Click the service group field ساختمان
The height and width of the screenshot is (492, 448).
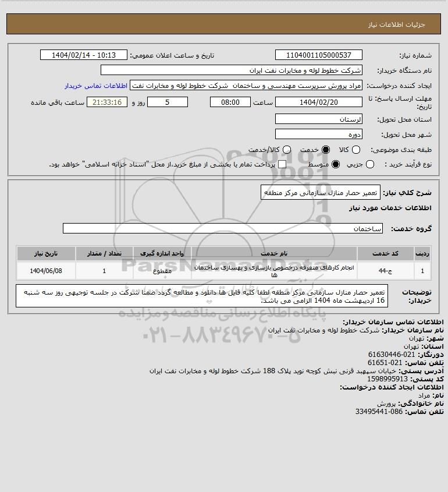click(x=223, y=228)
